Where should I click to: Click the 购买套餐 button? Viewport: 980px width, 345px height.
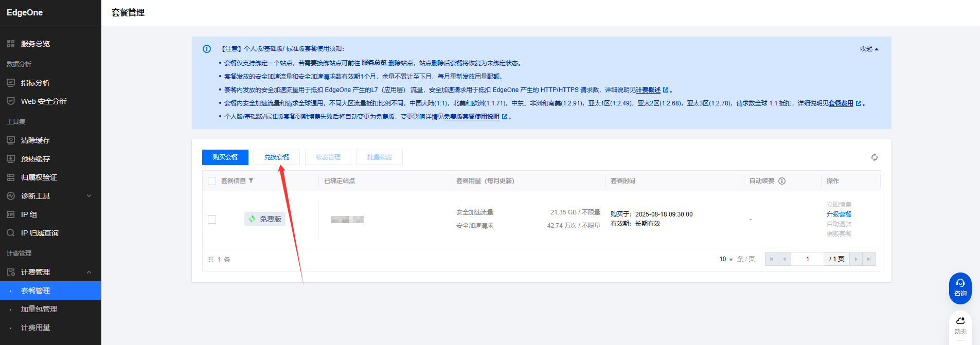coord(225,157)
